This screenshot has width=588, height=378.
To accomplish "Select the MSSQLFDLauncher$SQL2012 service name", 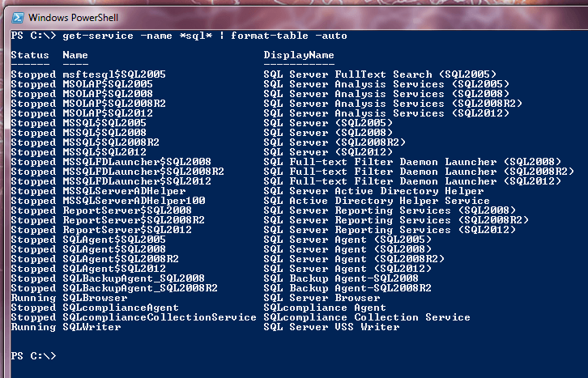I will coord(137,181).
